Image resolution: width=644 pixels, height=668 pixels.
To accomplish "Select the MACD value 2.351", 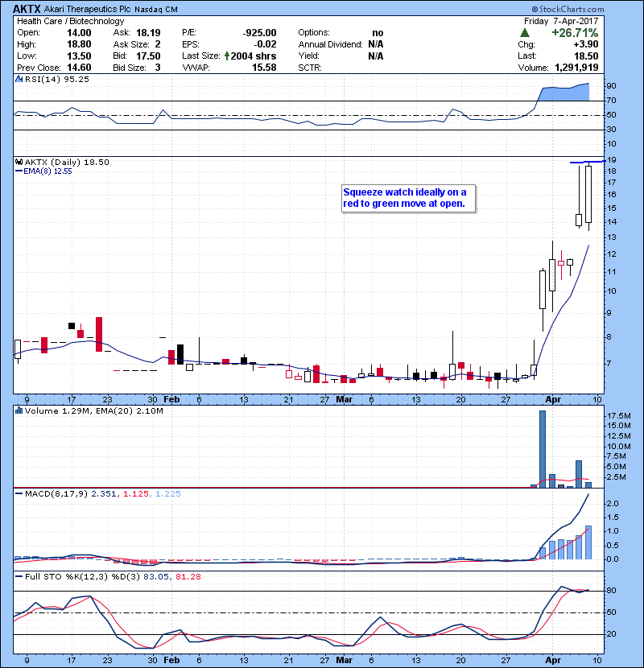I will (x=103, y=493).
